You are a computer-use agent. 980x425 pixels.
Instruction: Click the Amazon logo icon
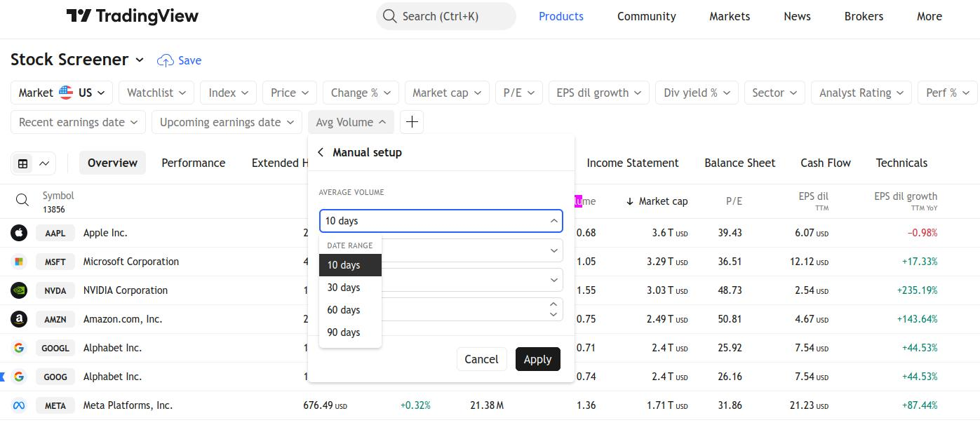click(x=19, y=319)
